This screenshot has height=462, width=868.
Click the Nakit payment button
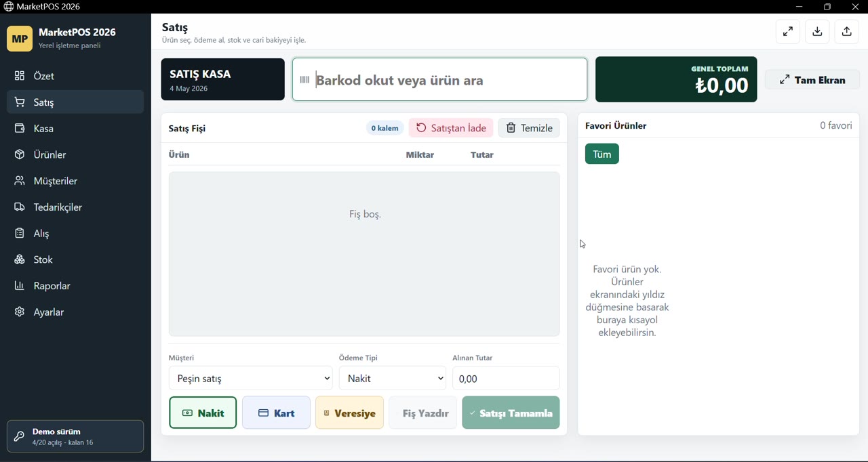[x=203, y=413]
